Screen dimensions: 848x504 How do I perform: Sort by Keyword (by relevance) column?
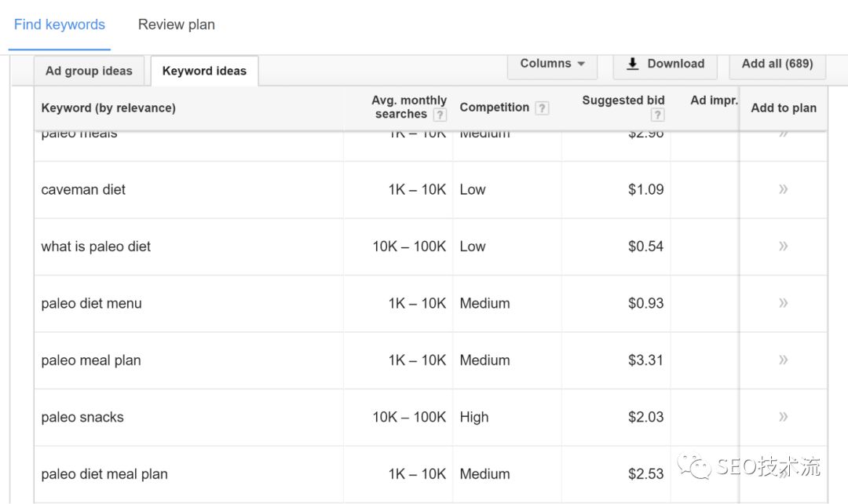[108, 108]
